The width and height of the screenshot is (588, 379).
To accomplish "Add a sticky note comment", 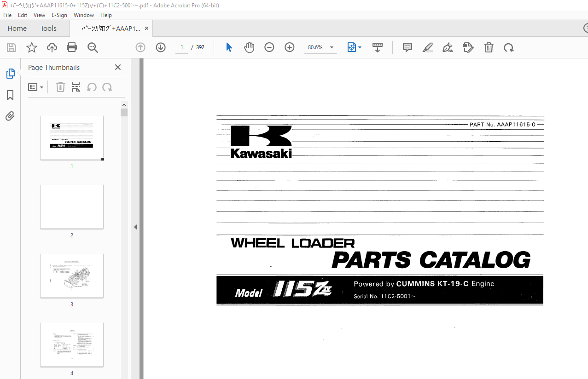I will tap(408, 47).
